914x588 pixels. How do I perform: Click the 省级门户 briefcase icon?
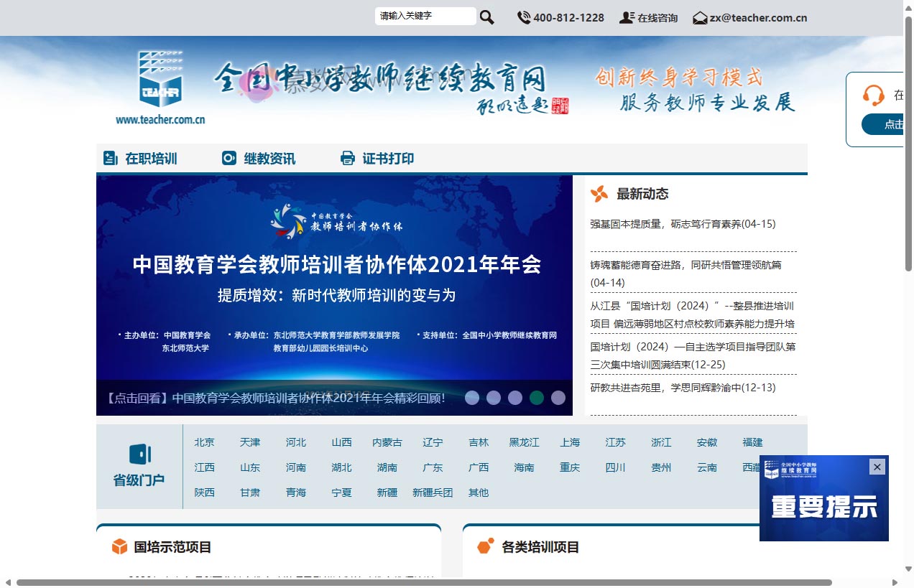click(x=141, y=454)
